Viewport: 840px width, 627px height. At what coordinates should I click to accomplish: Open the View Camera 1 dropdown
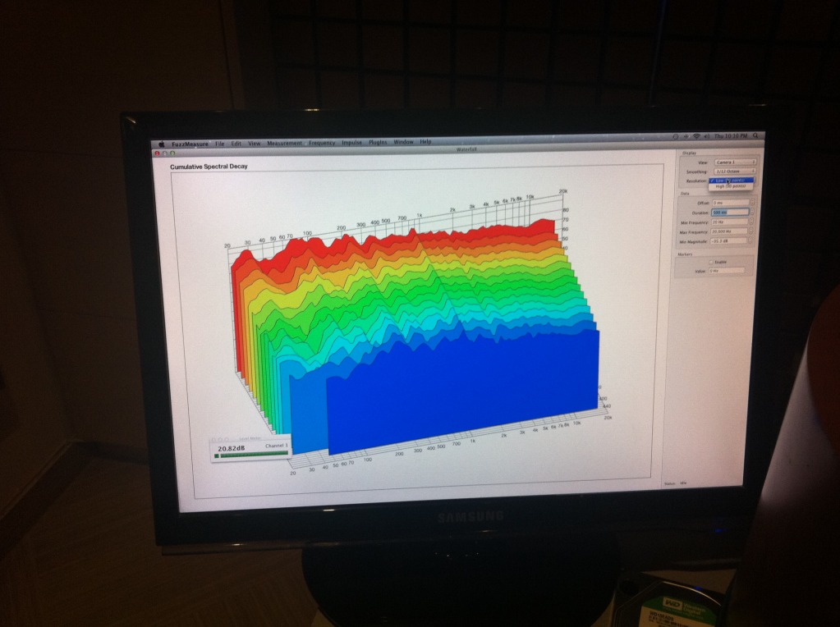click(733, 162)
